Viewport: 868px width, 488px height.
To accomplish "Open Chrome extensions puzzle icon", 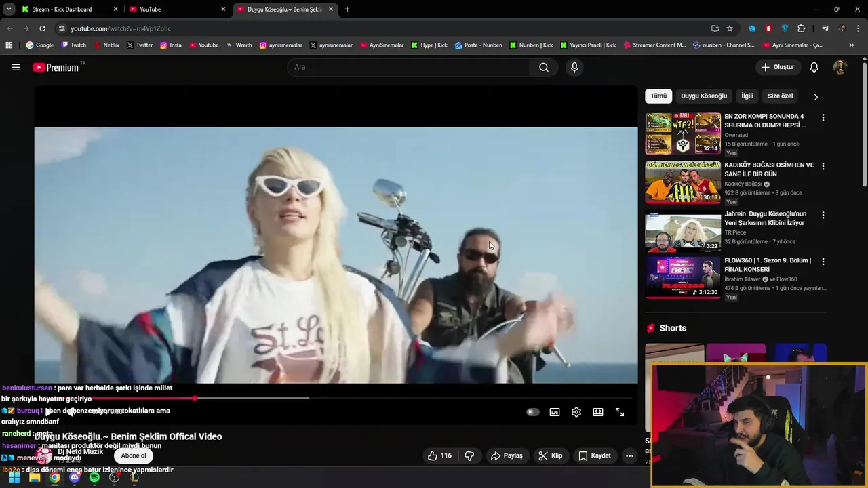I will click(802, 28).
